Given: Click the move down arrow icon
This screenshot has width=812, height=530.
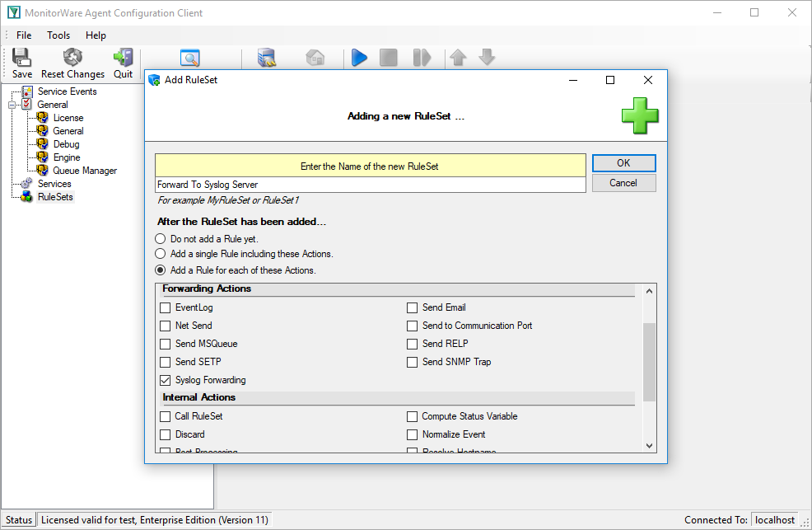Looking at the screenshot, I should tap(487, 58).
